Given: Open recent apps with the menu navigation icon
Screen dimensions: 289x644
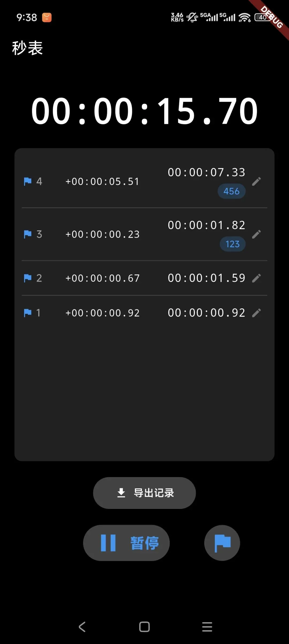Looking at the screenshot, I should (207, 627).
